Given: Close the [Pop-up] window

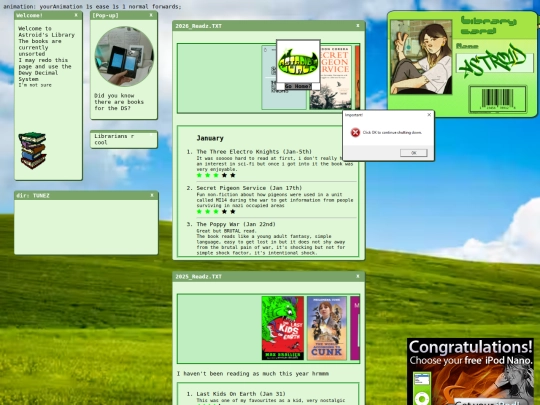Looking at the screenshot, I should coord(151,15).
